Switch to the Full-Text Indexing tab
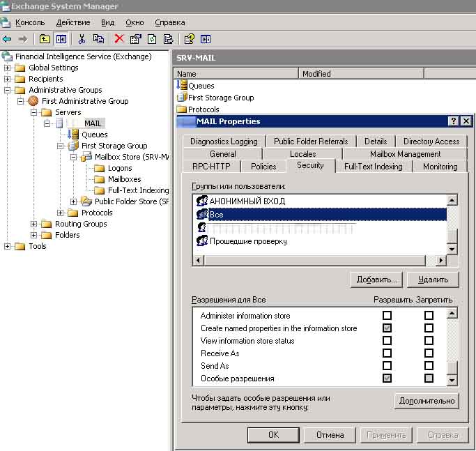Image resolution: width=476 pixels, height=451 pixels. 373,166
